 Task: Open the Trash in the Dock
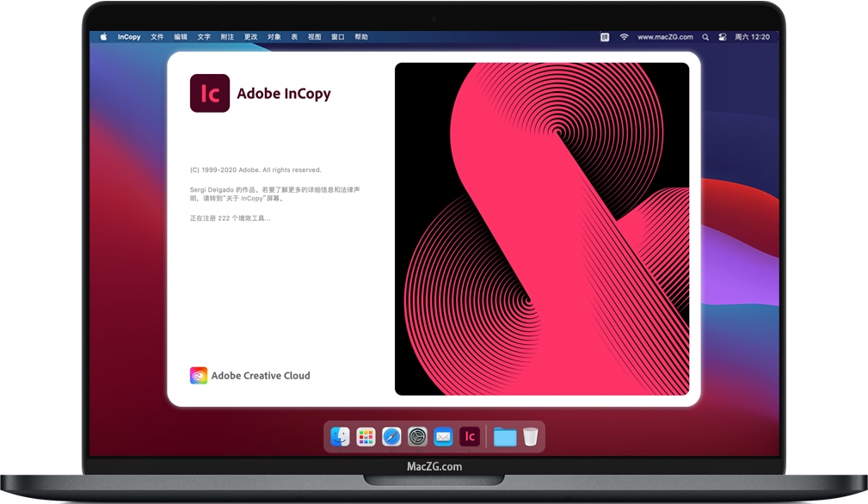click(531, 437)
